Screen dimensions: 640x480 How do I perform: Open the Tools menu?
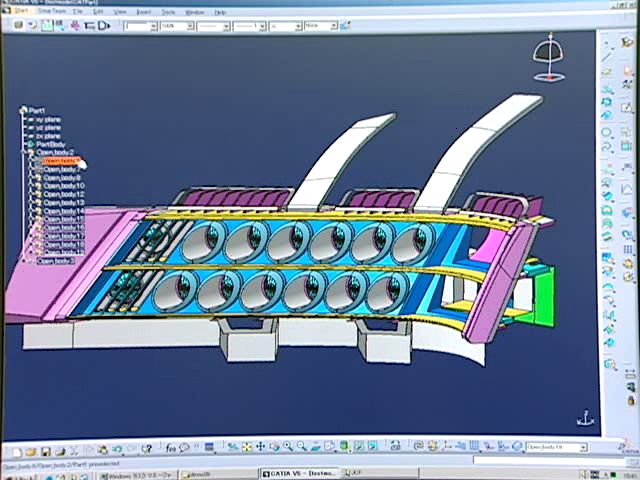click(x=167, y=11)
